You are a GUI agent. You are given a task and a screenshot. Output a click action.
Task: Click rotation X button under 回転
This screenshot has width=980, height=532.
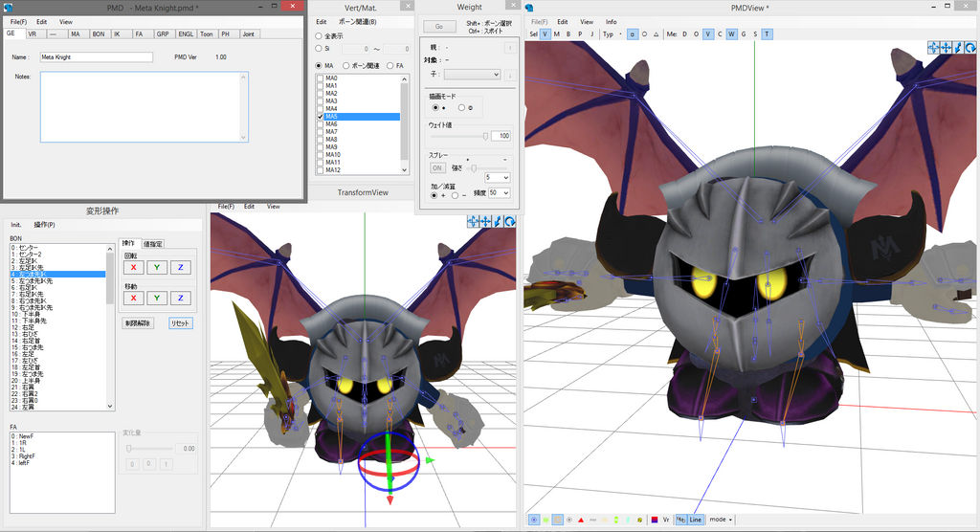tap(133, 268)
